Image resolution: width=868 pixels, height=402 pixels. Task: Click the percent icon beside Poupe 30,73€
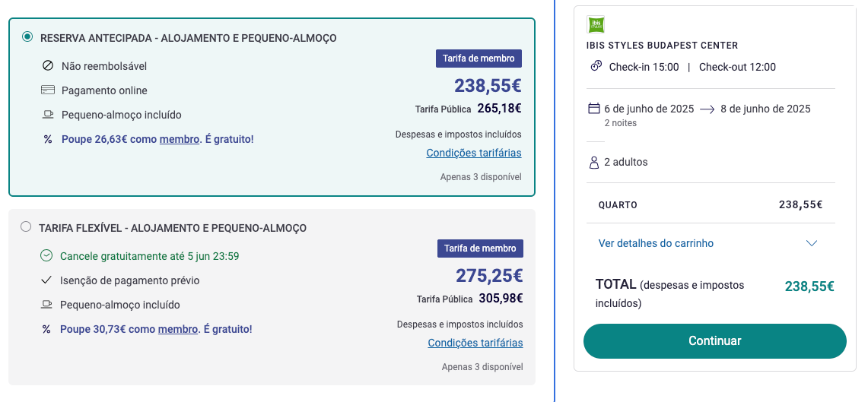click(46, 329)
